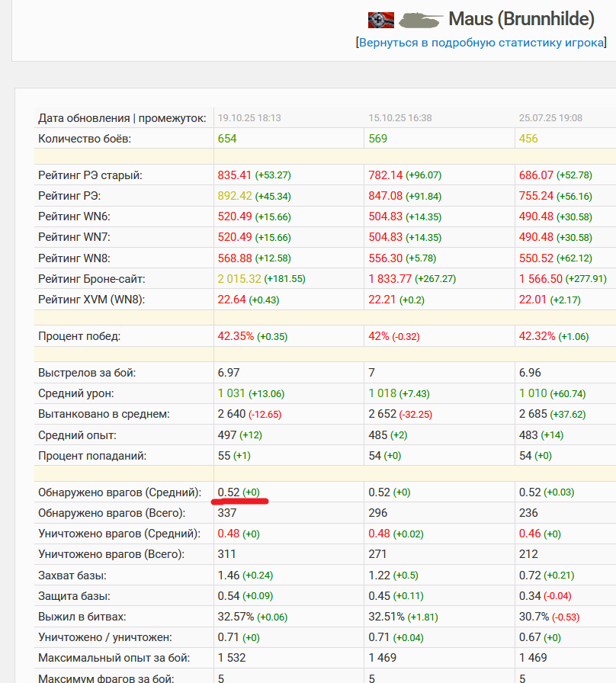Select the 19.10.25 18:13 date column header
Image resolution: width=616 pixels, height=683 pixels.
pyautogui.click(x=249, y=118)
